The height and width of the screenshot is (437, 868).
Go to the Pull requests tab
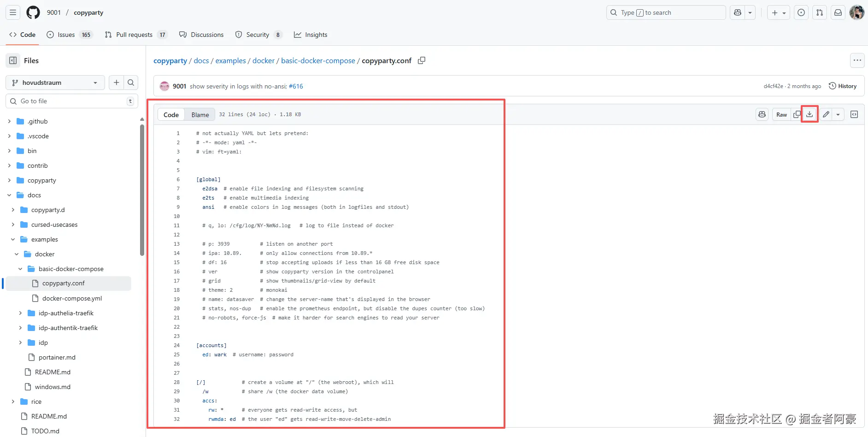pyautogui.click(x=136, y=35)
